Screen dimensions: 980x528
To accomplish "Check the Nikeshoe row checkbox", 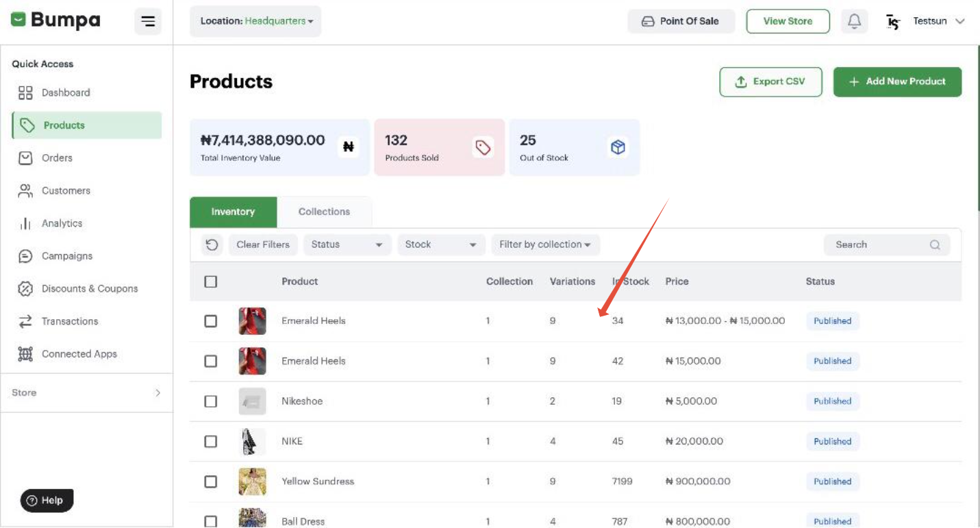I will (211, 401).
